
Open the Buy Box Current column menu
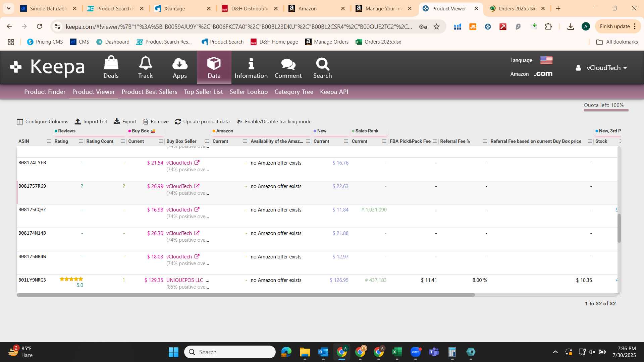161,141
